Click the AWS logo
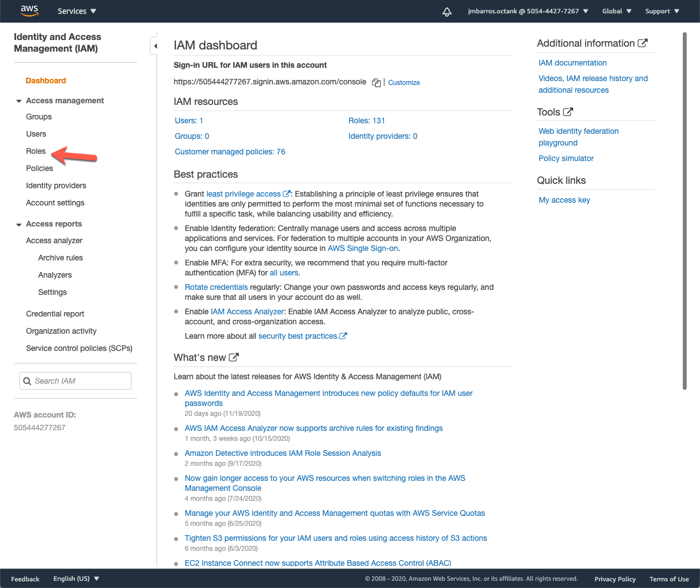The width and height of the screenshot is (700, 588). pyautogui.click(x=29, y=11)
